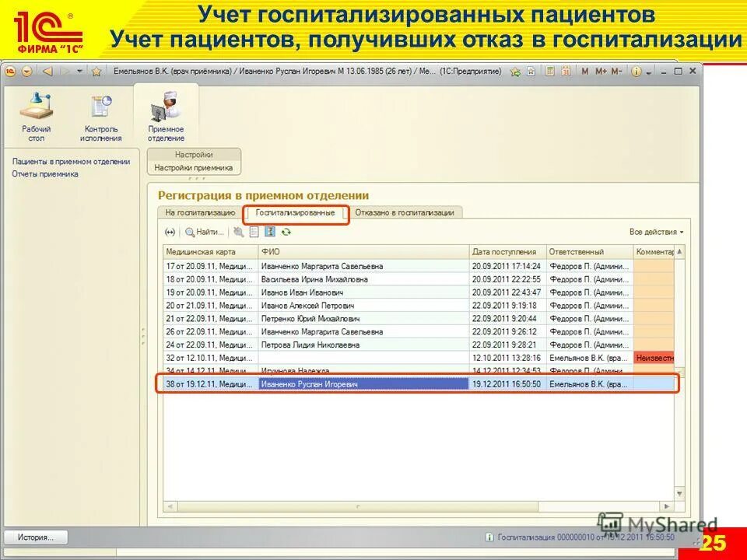Expand navigation history dropdown arrow
The width and height of the screenshot is (747, 560).
tap(79, 72)
